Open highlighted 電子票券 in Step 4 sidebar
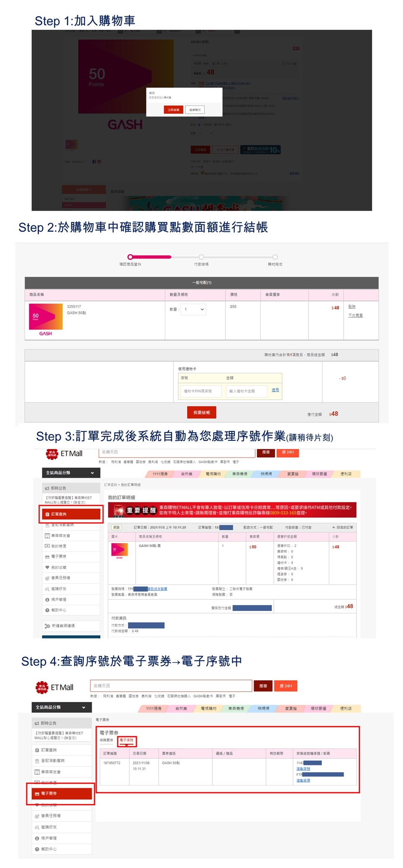This screenshot has height=868, width=403. (x=62, y=794)
